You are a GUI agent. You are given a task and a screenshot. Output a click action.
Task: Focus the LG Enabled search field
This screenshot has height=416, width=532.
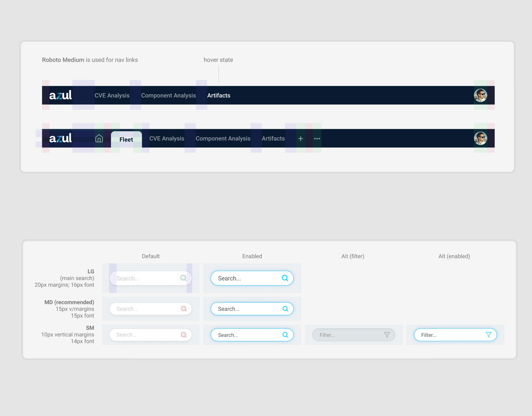point(252,278)
